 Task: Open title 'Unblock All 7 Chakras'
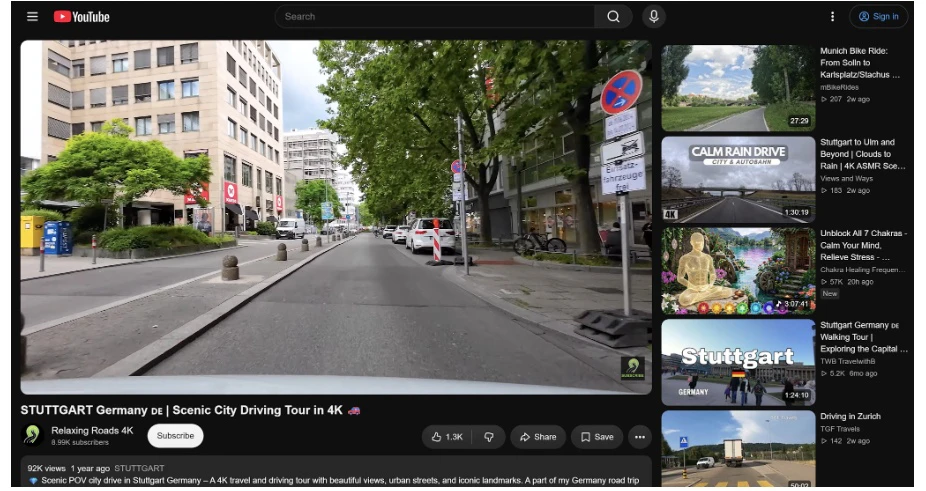click(x=863, y=245)
